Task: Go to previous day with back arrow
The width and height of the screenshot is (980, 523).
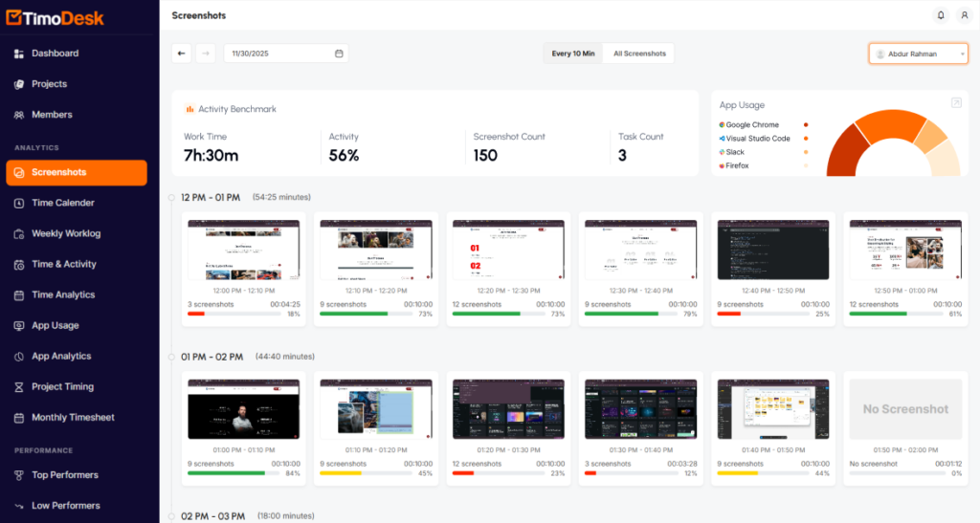Action: point(181,53)
